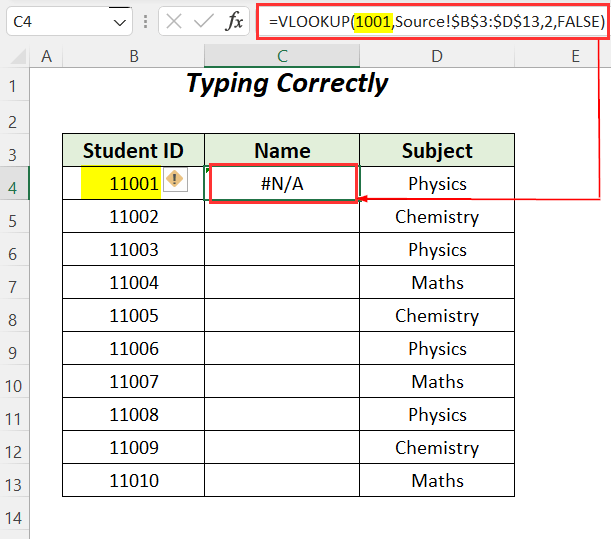Select Physics subject cell in row 6
The width and height of the screenshot is (611, 539).
[x=437, y=249]
